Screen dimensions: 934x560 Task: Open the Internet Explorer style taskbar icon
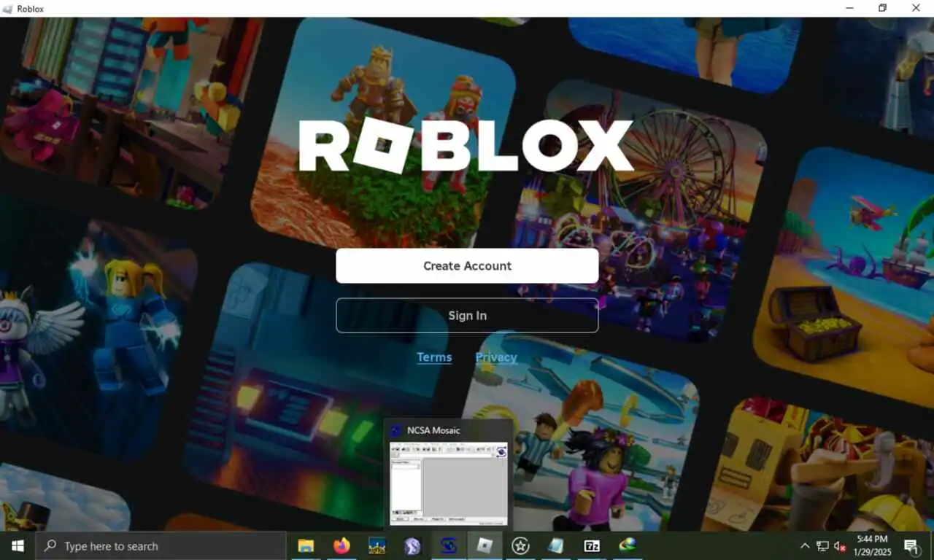point(628,546)
